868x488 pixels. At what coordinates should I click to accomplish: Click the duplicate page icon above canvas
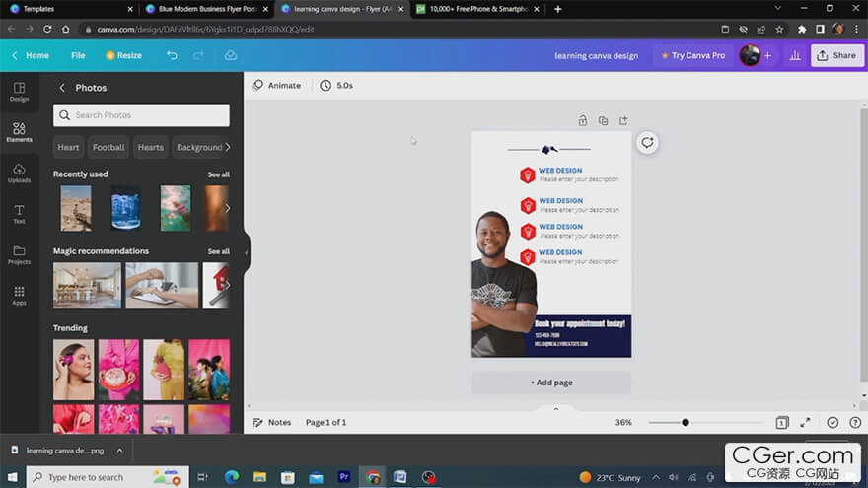coord(603,121)
